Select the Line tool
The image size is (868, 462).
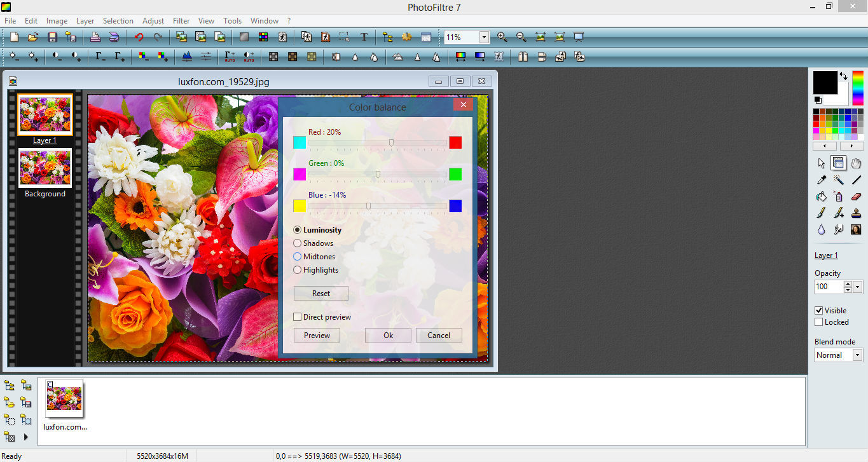(856, 180)
